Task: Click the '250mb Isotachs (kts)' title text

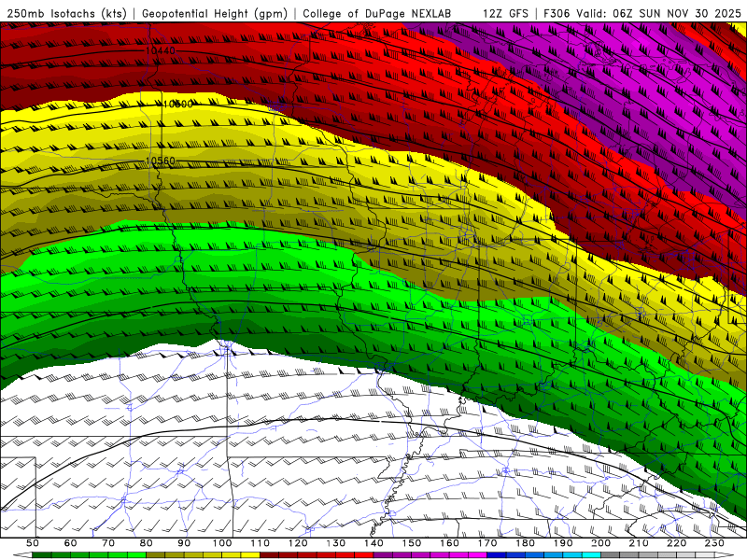Action: tap(66, 13)
